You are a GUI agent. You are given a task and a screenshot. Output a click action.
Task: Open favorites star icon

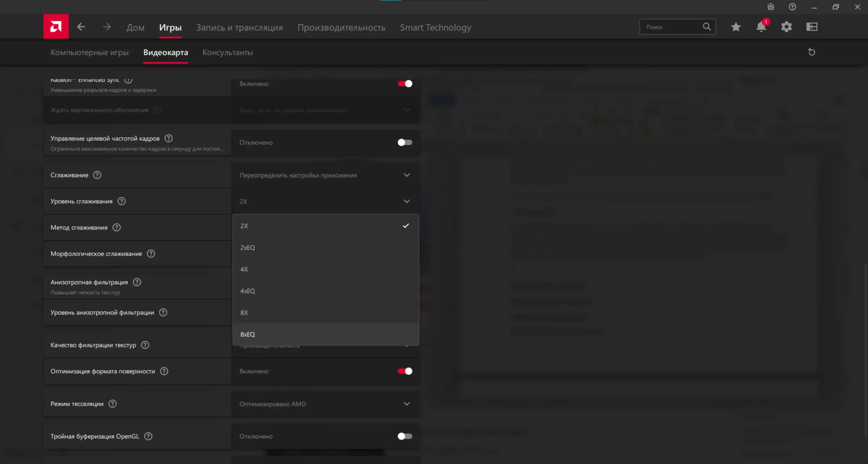[x=735, y=27]
